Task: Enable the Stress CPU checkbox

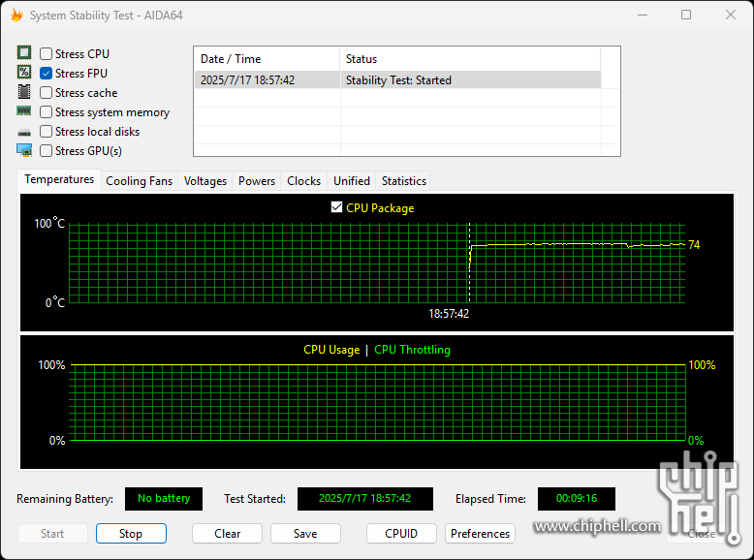Action: (46, 54)
